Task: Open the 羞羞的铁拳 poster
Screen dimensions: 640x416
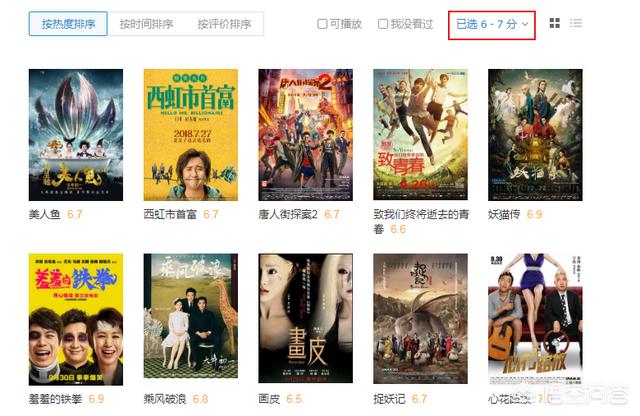Action: coord(76,319)
